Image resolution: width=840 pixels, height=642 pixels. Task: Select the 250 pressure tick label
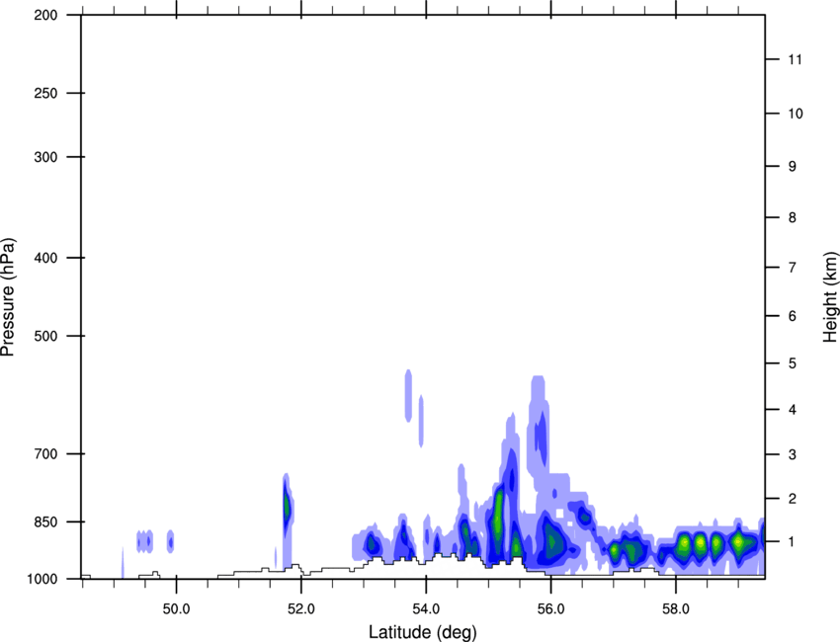pyautogui.click(x=45, y=93)
